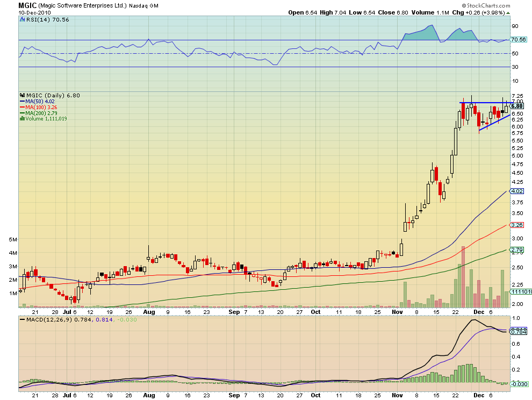
Task: Click the 'Oct' month label under the price chart
Action: [315, 312]
